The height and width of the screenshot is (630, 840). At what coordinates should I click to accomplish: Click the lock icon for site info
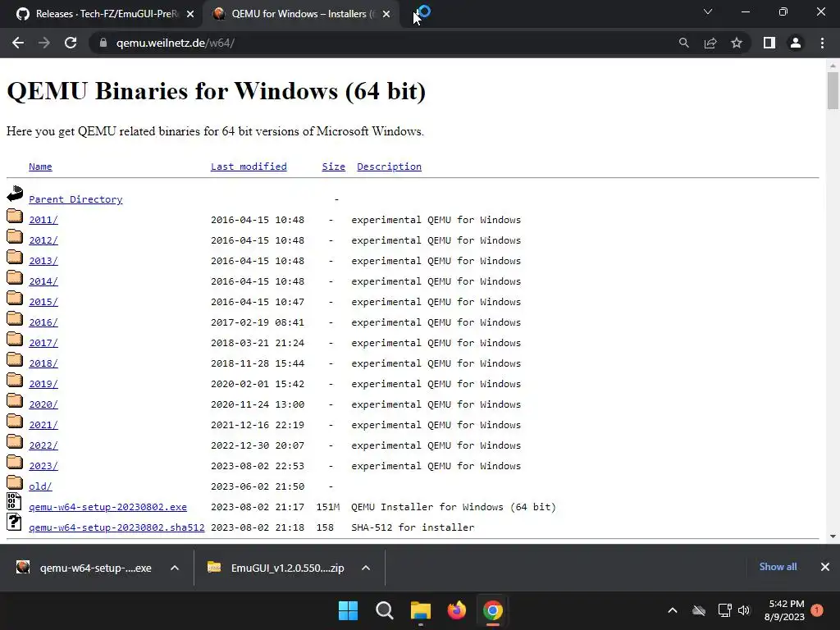click(x=103, y=43)
